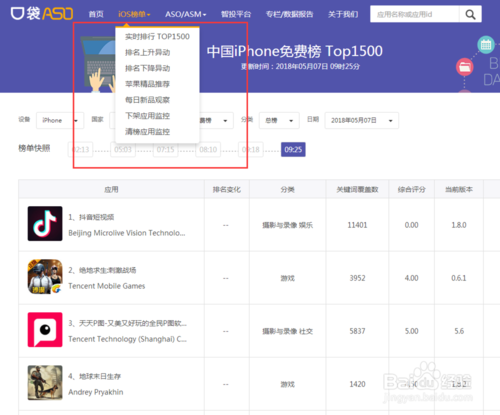Click the 排名变化 column header
Screen dimensions: 500x415
[x=227, y=189]
